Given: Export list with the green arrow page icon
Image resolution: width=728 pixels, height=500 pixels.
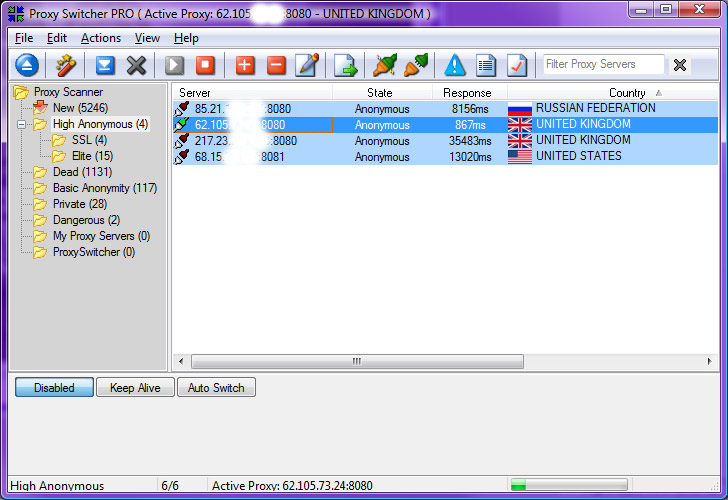Looking at the screenshot, I should point(345,65).
